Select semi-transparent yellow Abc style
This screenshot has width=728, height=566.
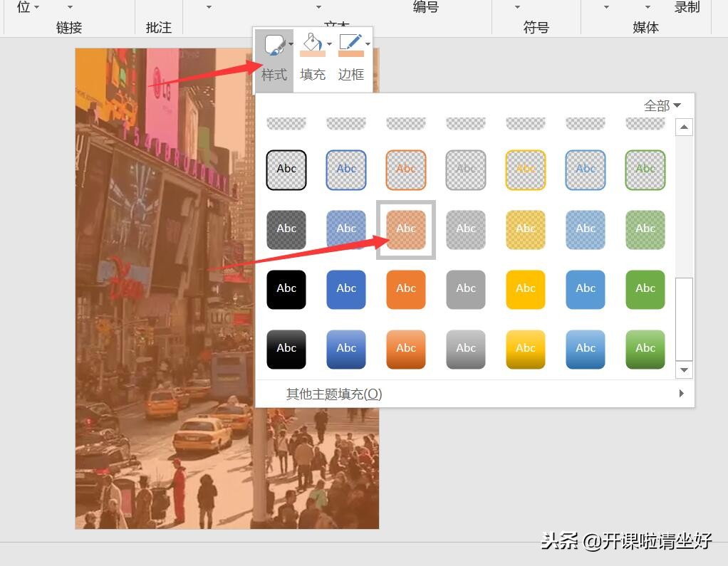pyautogui.click(x=526, y=230)
